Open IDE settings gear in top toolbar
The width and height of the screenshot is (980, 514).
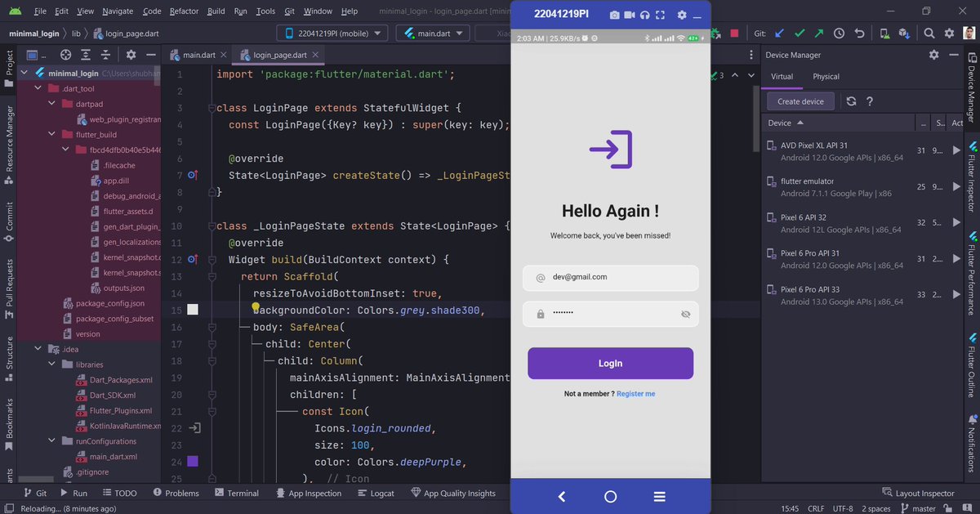tap(949, 34)
